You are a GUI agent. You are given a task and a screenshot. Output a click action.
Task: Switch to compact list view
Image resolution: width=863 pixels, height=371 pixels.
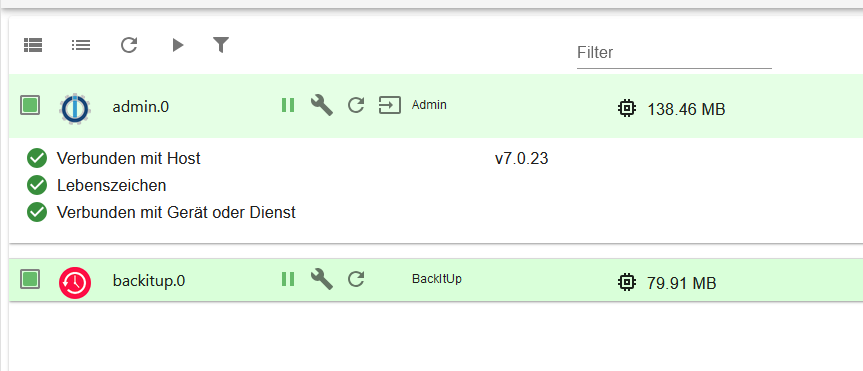pyautogui.click(x=81, y=45)
